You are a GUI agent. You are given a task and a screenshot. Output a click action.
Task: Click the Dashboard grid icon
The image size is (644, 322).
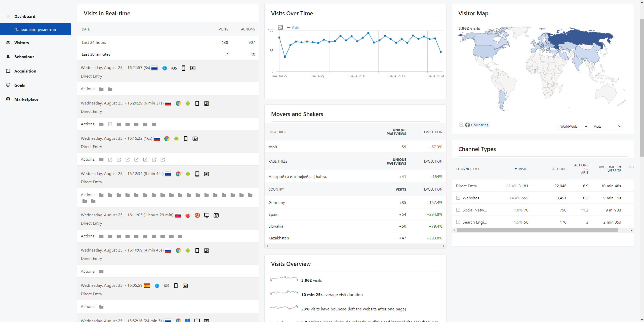click(8, 16)
